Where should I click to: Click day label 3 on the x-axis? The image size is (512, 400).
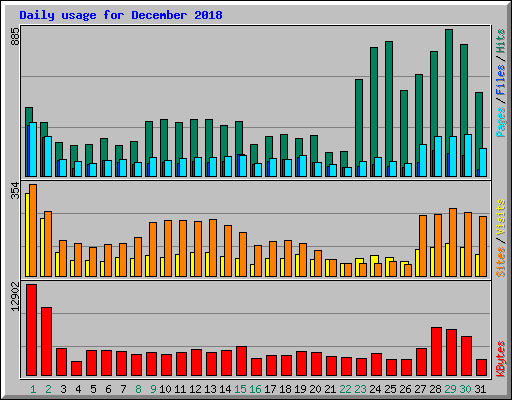click(63, 389)
